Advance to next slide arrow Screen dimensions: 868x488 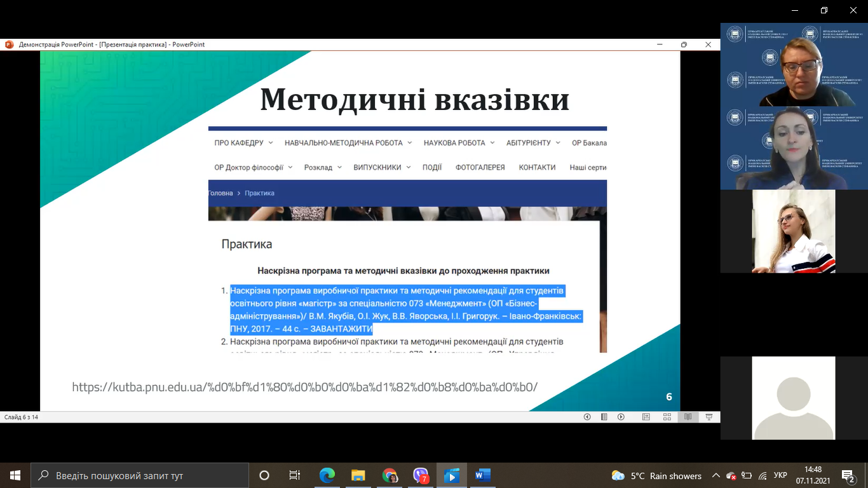tap(621, 417)
